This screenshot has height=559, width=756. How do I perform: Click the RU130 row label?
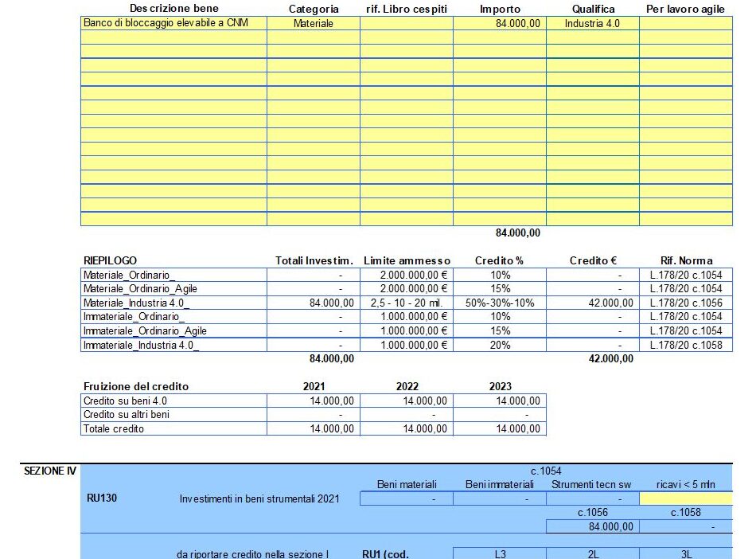[102, 498]
